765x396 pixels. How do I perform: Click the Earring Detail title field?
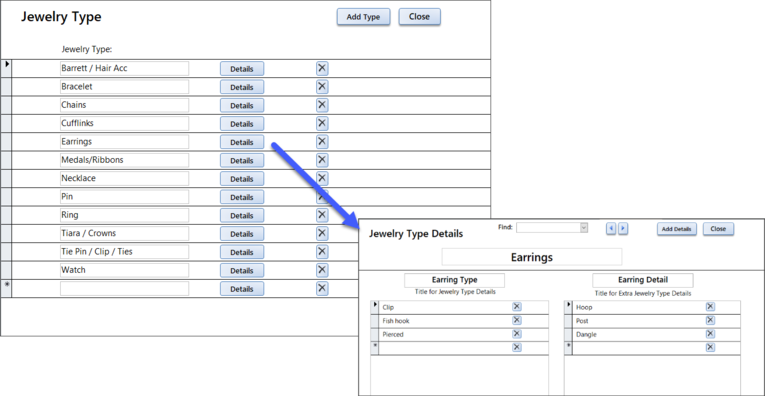click(x=643, y=280)
